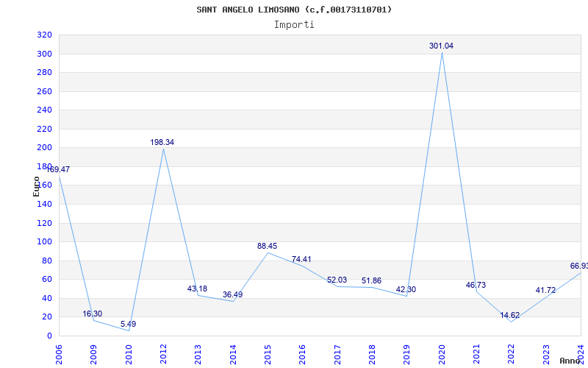The width and height of the screenshot is (588, 368).
Task: Click the 2022 x-axis year label
Action: 512,355
